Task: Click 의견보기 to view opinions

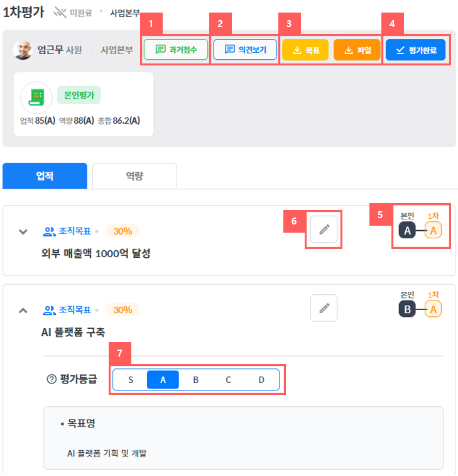Action: 245,49
